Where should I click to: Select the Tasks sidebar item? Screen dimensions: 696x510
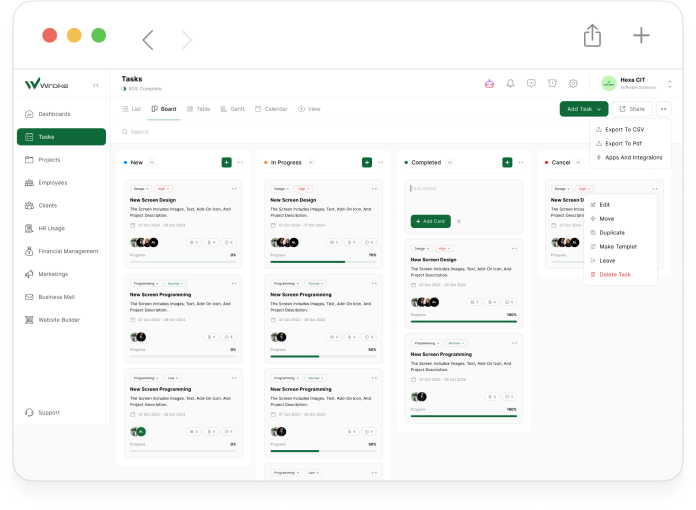(61, 137)
